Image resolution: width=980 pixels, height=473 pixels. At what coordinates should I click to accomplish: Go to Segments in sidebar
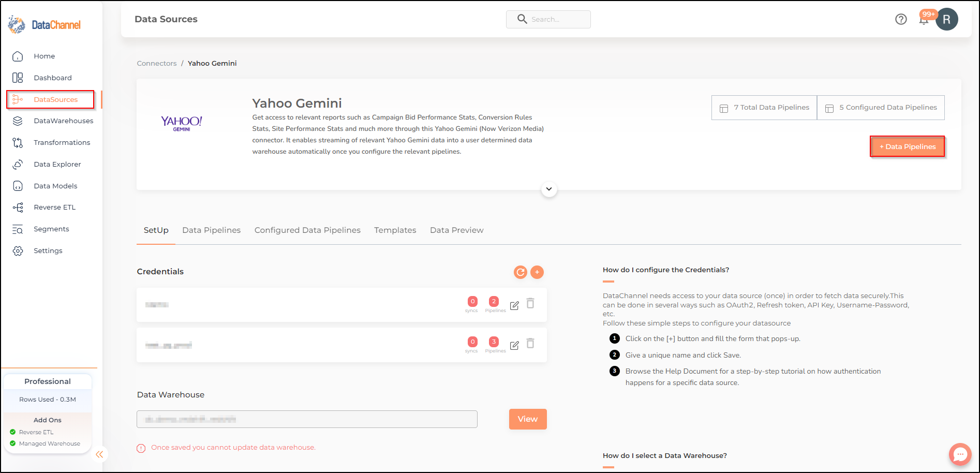51,229
